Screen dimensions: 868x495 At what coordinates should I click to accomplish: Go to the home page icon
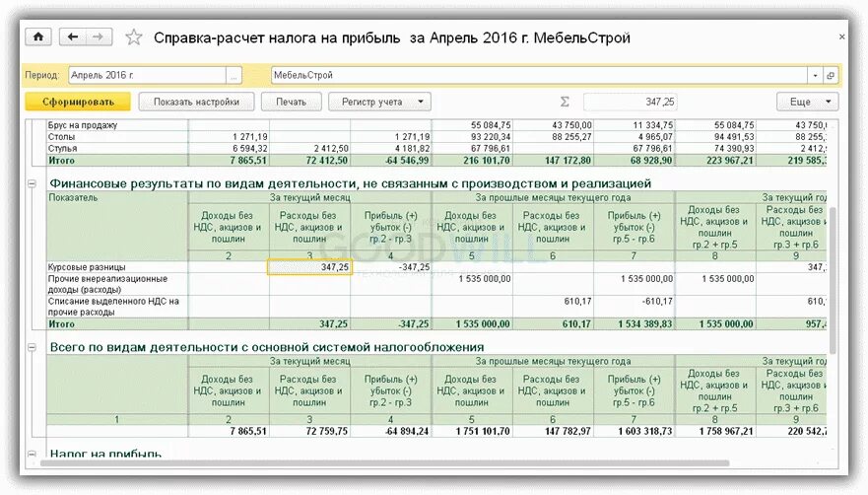38,37
